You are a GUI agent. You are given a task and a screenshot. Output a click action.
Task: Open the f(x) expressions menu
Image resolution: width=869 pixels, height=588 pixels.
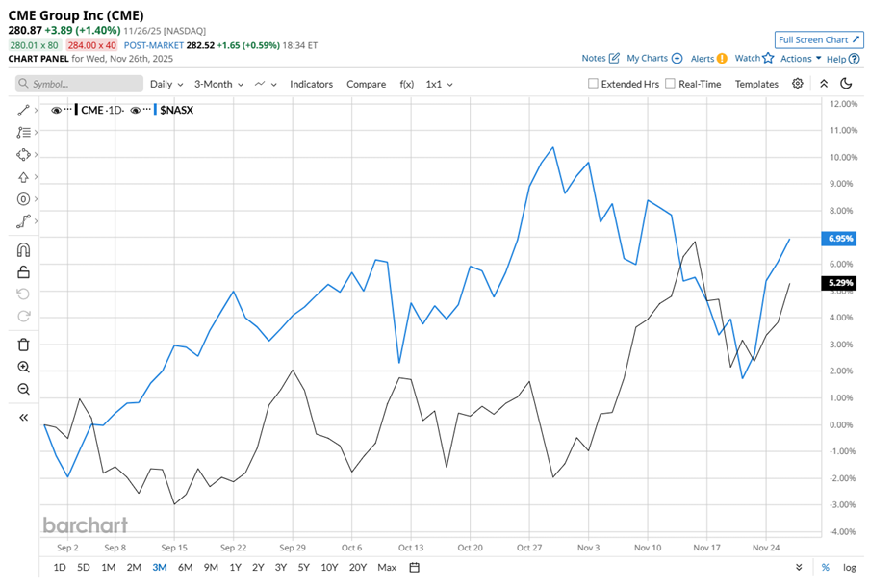click(x=406, y=84)
